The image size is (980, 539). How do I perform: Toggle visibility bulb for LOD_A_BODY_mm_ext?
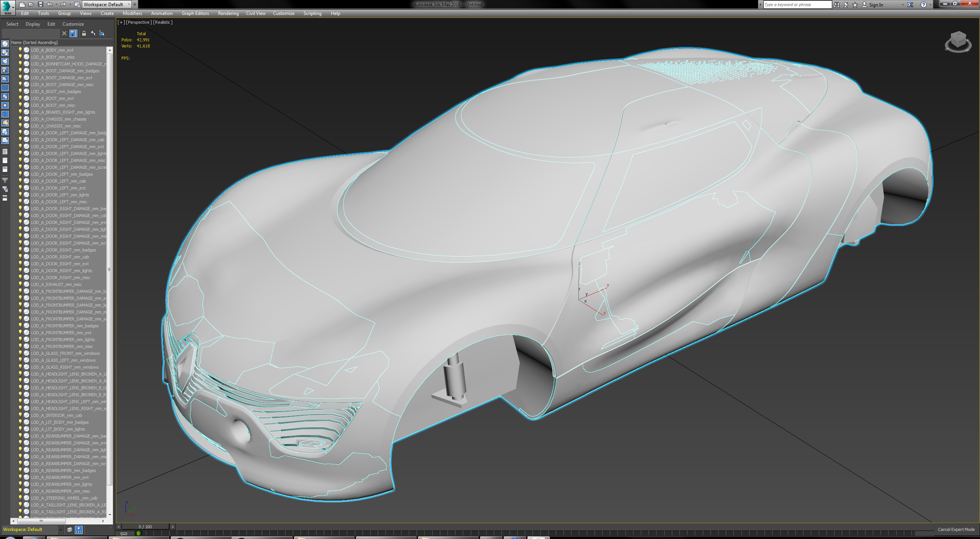click(20, 50)
